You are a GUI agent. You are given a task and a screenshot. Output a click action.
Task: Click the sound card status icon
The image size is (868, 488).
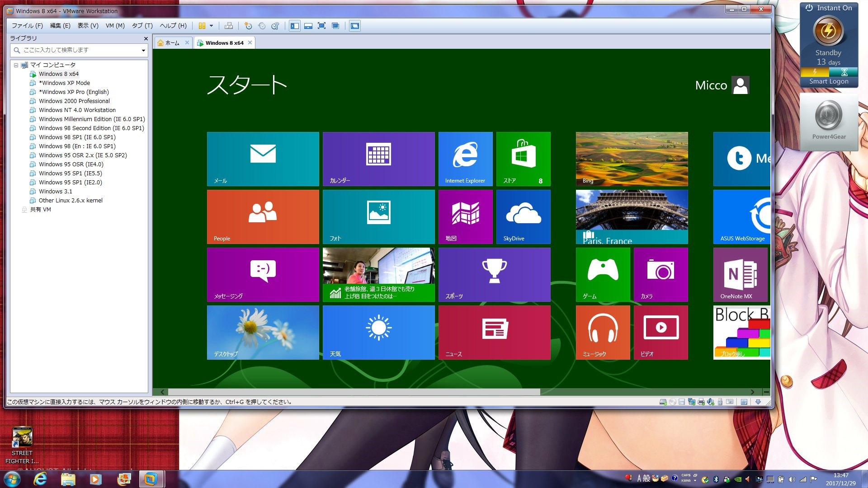point(711,402)
